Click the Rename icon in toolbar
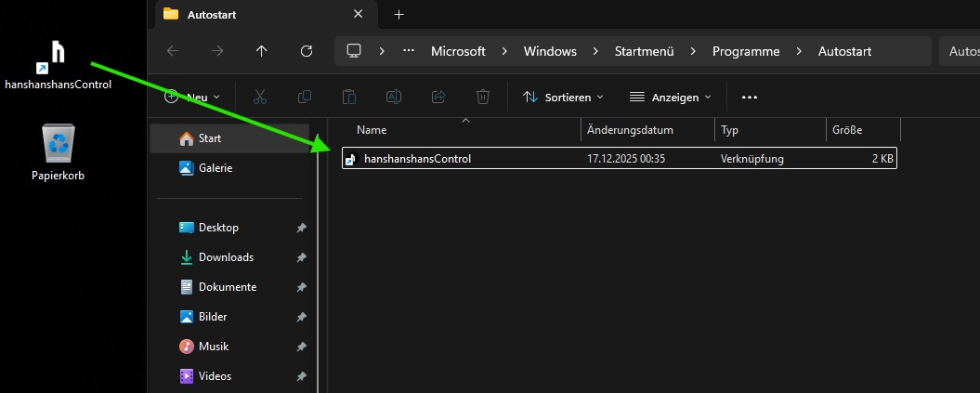Image resolution: width=980 pixels, height=393 pixels. point(393,97)
